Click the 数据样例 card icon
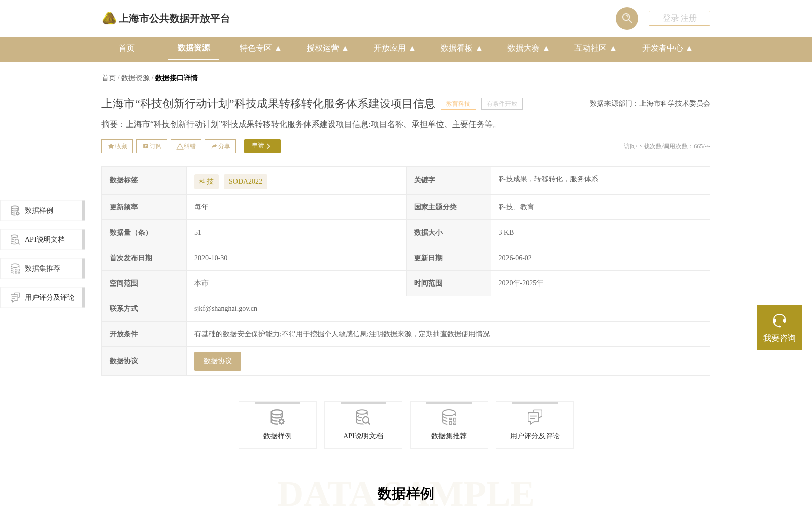812x508 pixels. 278,418
